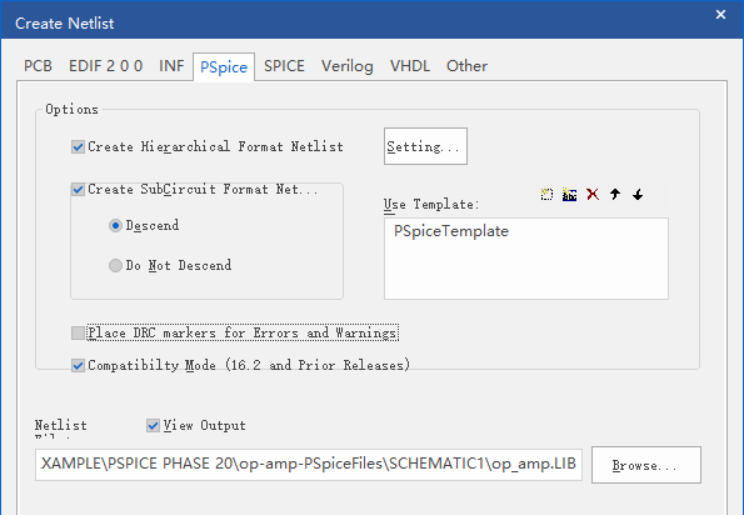The width and height of the screenshot is (744, 515).
Task: Move template down with arrow icon
Action: tap(638, 194)
